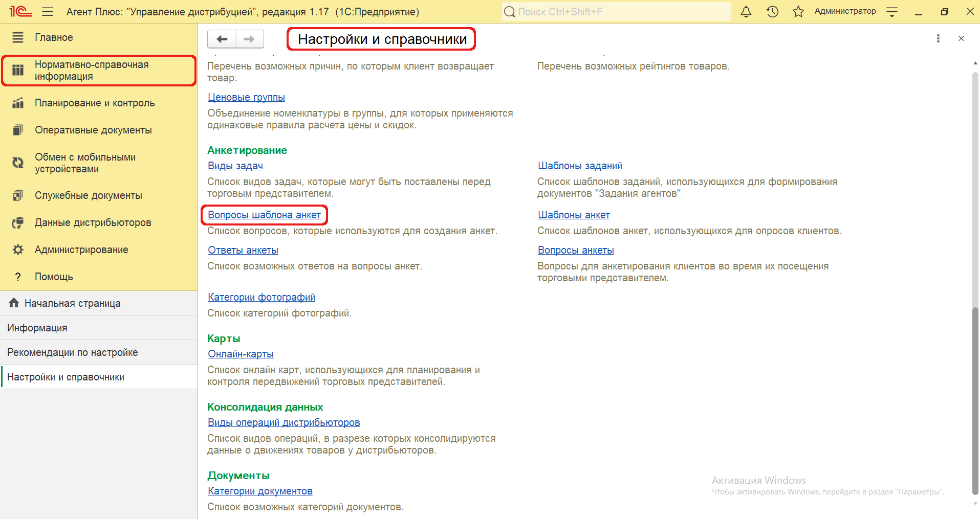Navigate forward with the right arrow
This screenshot has width=980, height=519.
(x=249, y=39)
